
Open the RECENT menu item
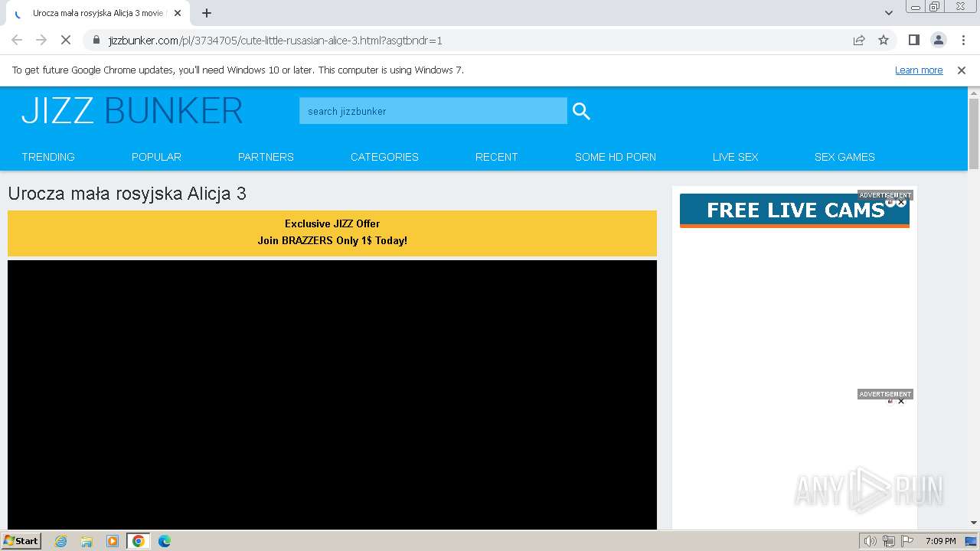[496, 157]
